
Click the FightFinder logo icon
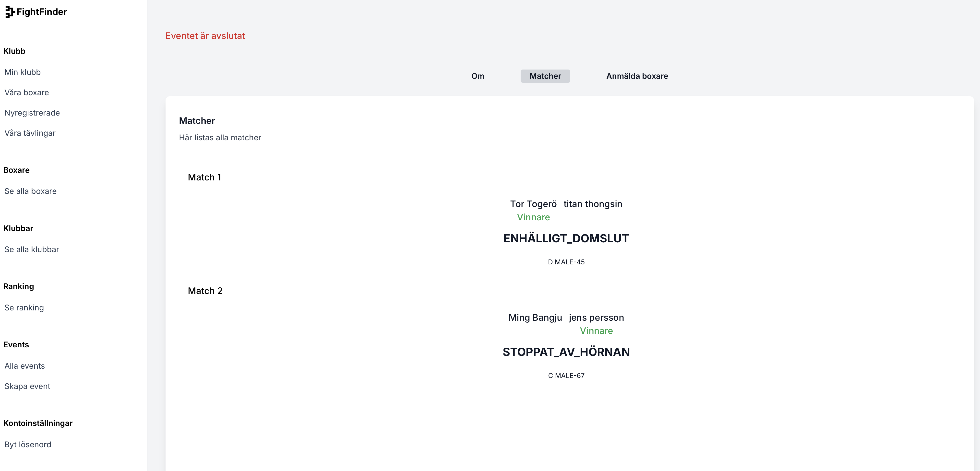(10, 12)
